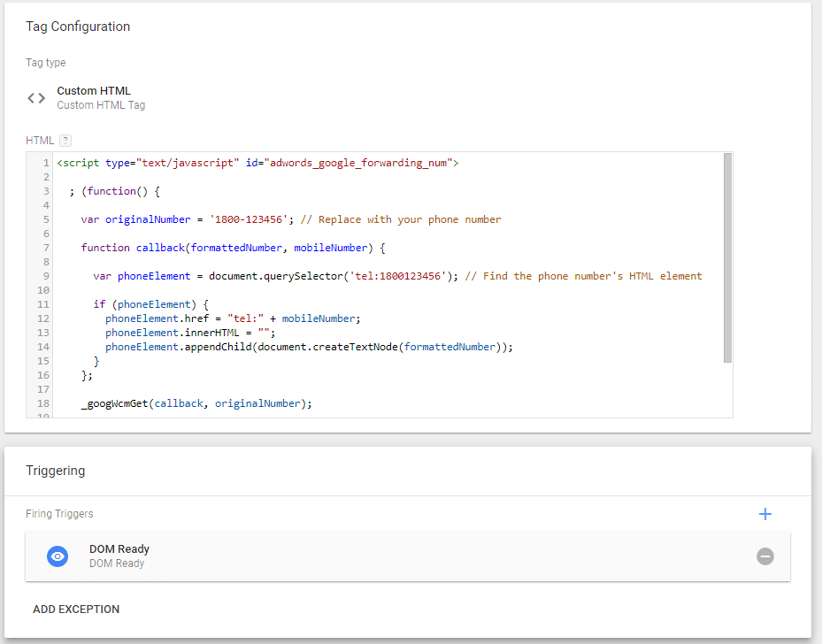Click the phoneElement.innerHTML line

190,333
